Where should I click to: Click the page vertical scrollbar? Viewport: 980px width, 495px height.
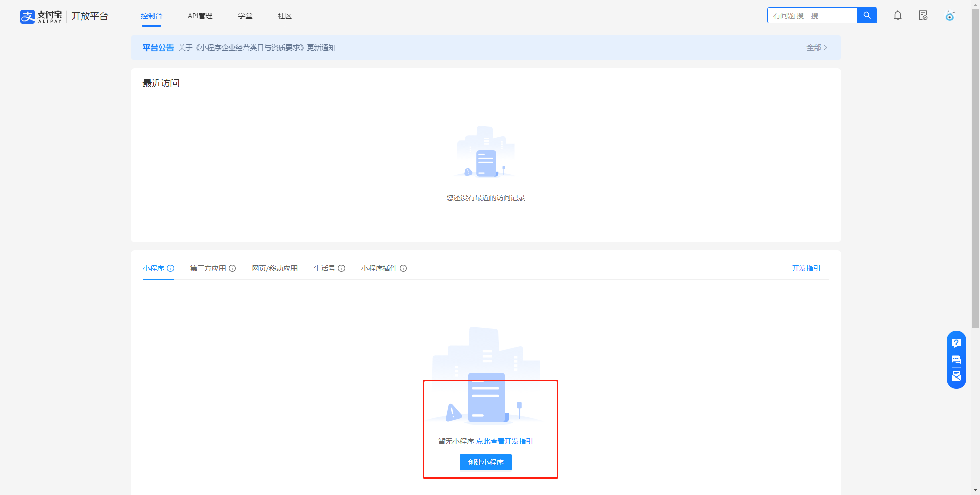[975, 204]
